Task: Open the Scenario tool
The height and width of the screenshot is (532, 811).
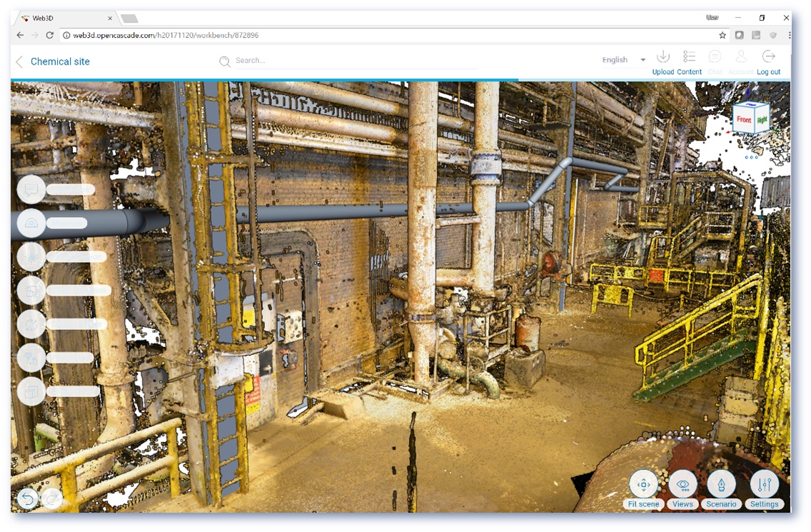Action: click(x=722, y=485)
